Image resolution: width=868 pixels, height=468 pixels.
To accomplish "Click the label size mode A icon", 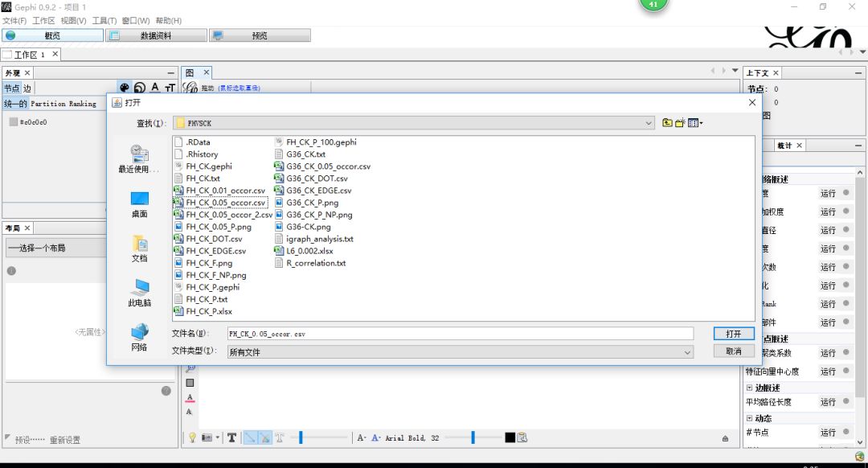I will point(362,437).
